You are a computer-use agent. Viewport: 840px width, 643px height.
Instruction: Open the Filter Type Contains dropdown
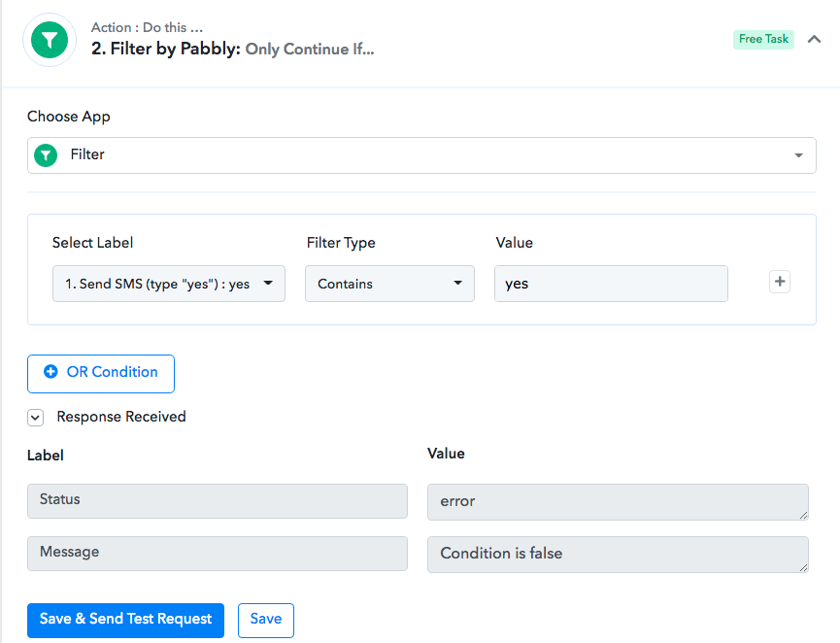[x=389, y=284]
